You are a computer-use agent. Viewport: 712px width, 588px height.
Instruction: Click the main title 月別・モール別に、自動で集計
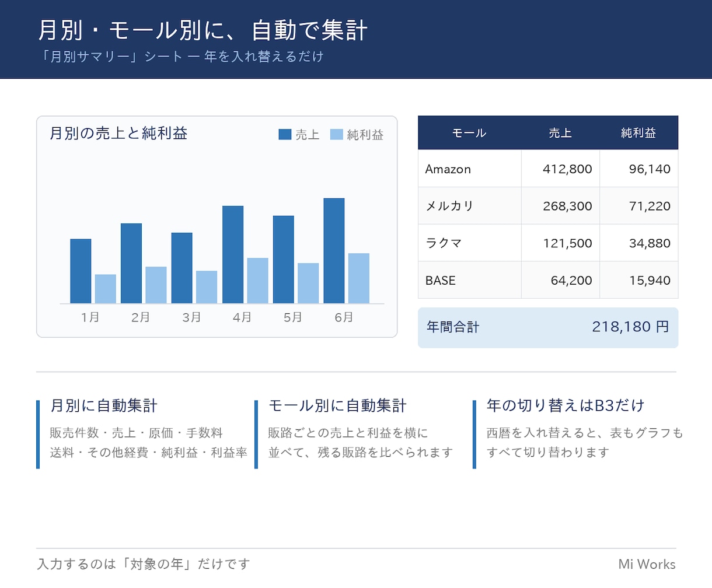pyautogui.click(x=203, y=30)
